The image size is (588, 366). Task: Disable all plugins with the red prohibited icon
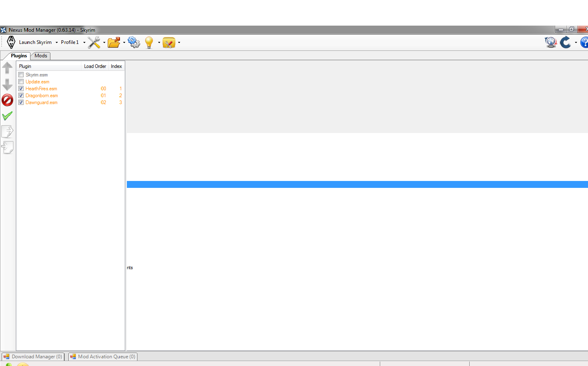(7, 100)
